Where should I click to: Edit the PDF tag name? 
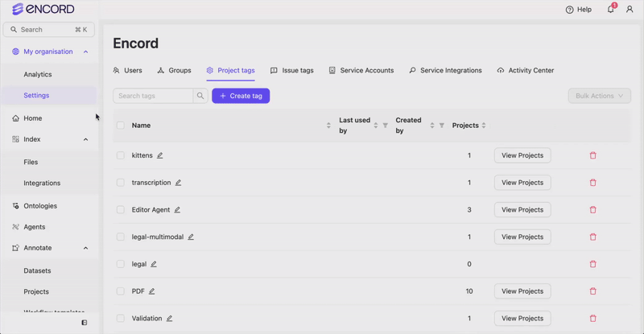[151, 291]
